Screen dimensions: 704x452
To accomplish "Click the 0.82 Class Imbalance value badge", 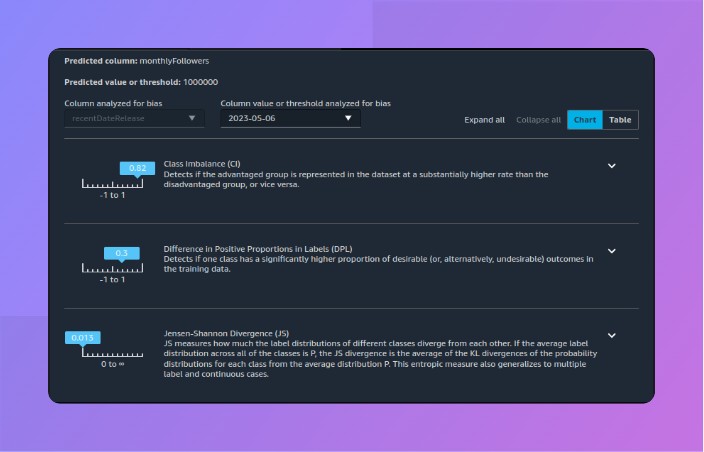I will tap(138, 168).
